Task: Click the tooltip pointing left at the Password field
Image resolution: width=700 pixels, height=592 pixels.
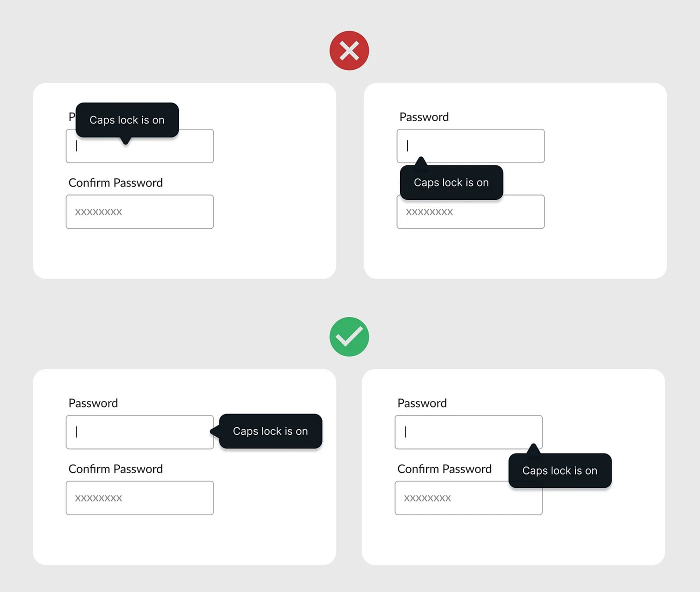Action: click(x=270, y=431)
